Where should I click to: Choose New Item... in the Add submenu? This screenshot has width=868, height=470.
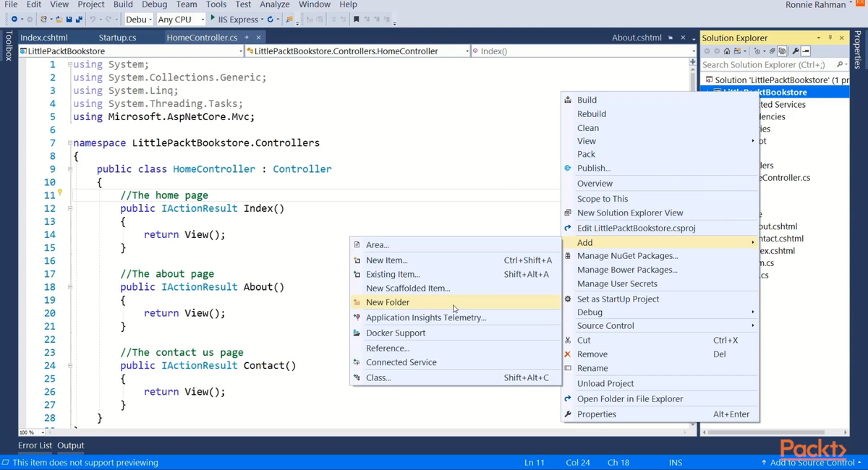click(456, 260)
